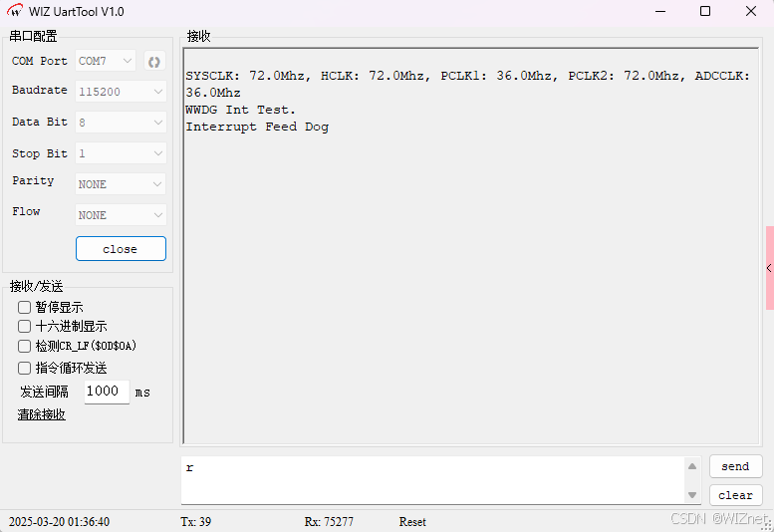The height and width of the screenshot is (532, 774).
Task: Minimize the WIZ UartTool window
Action: coord(660,11)
